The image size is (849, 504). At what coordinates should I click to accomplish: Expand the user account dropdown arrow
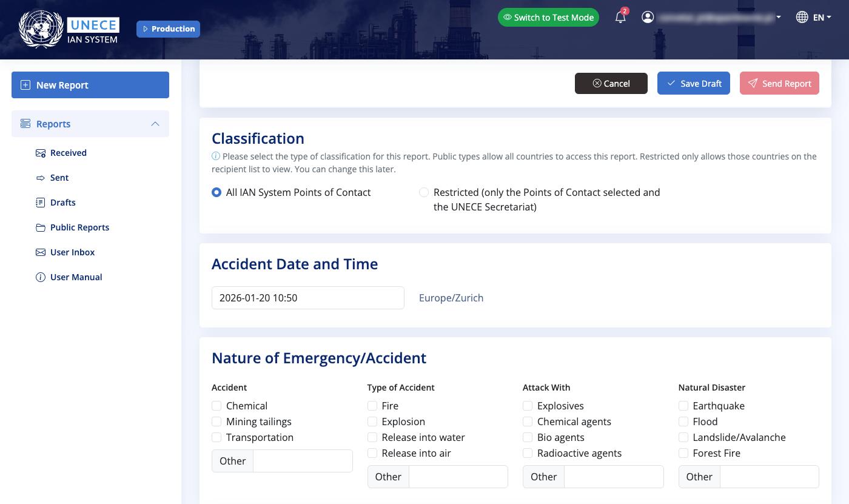click(779, 18)
